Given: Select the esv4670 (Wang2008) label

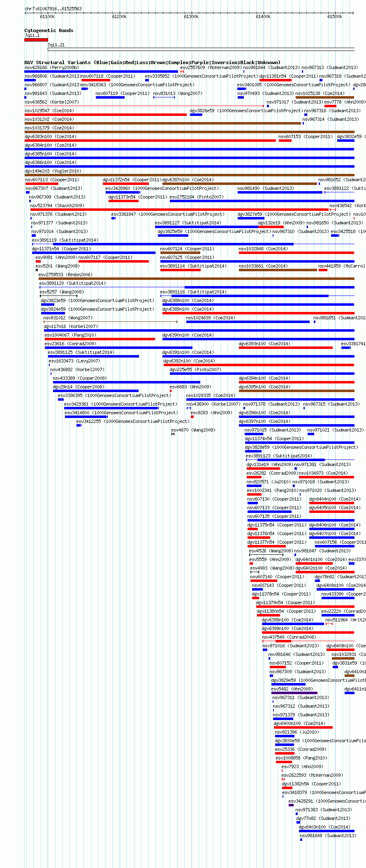Looking at the screenshot, I should click(x=193, y=430).
